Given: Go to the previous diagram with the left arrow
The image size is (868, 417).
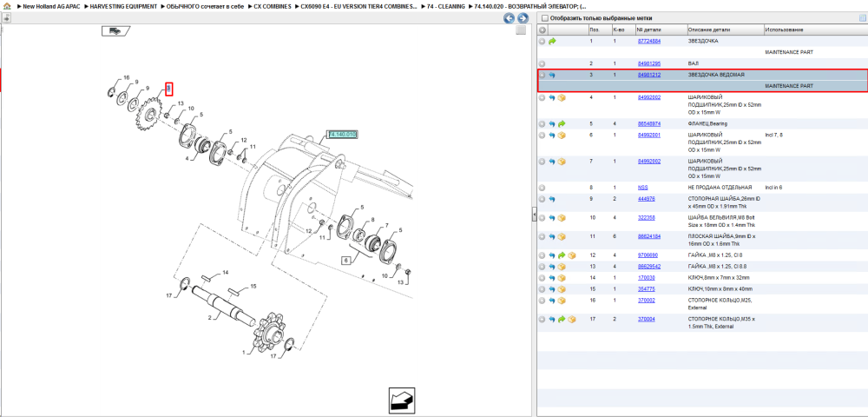Looking at the screenshot, I should 509,18.
